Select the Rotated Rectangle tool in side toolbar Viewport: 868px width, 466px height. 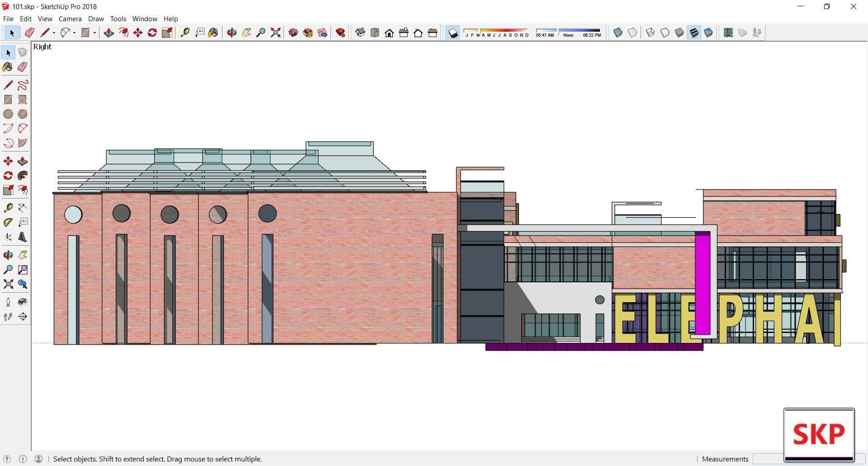(23, 100)
